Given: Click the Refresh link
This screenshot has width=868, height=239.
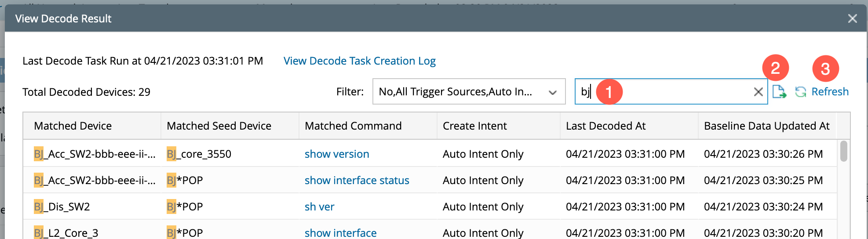Looking at the screenshot, I should click(830, 92).
